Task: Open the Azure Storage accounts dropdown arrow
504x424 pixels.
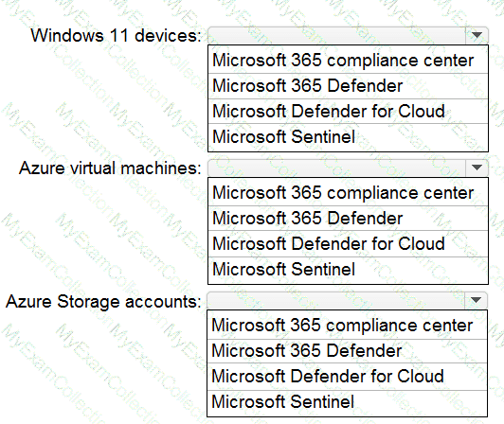Action: pyautogui.click(x=476, y=300)
